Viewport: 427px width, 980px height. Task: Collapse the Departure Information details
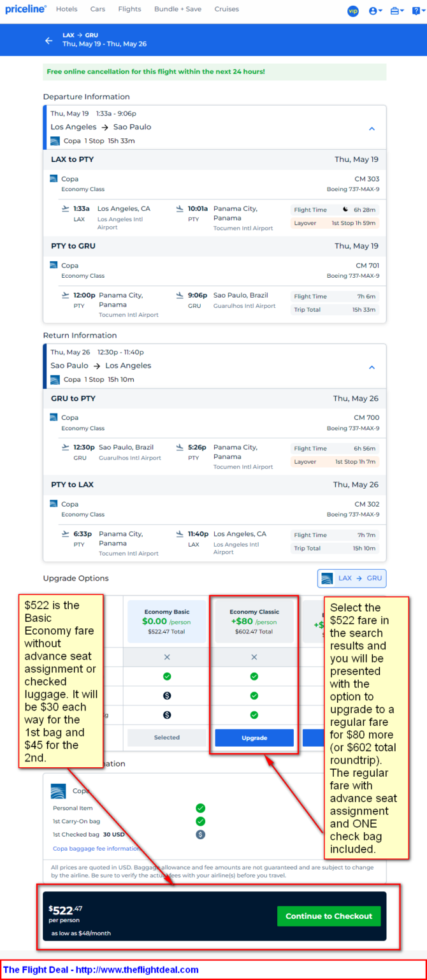pos(372,128)
